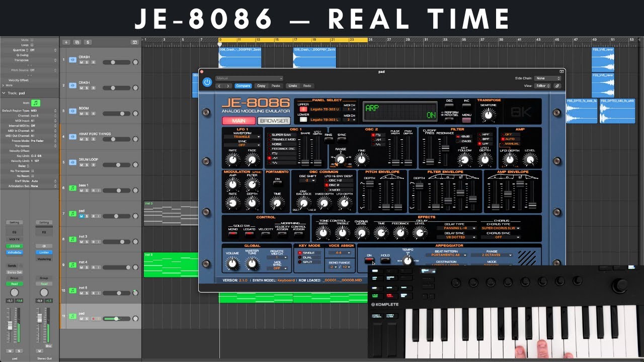Click the LFO 1 RATE knob

[x=231, y=160]
